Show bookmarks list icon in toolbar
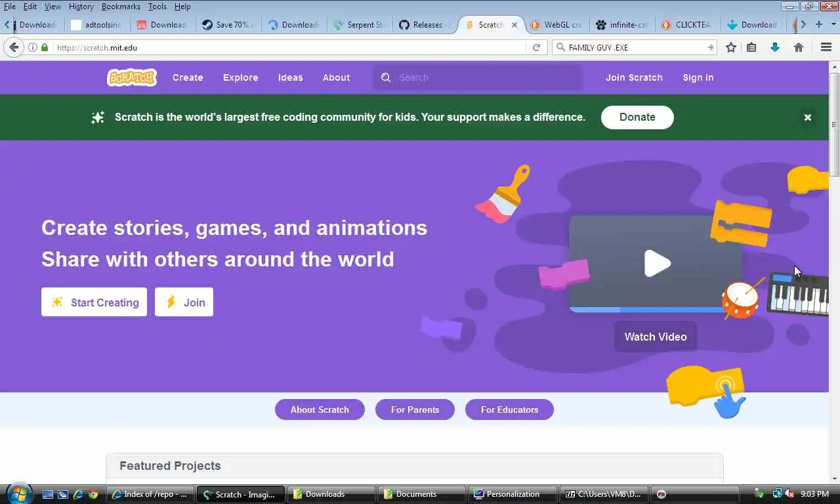840x504 pixels. coord(752,47)
